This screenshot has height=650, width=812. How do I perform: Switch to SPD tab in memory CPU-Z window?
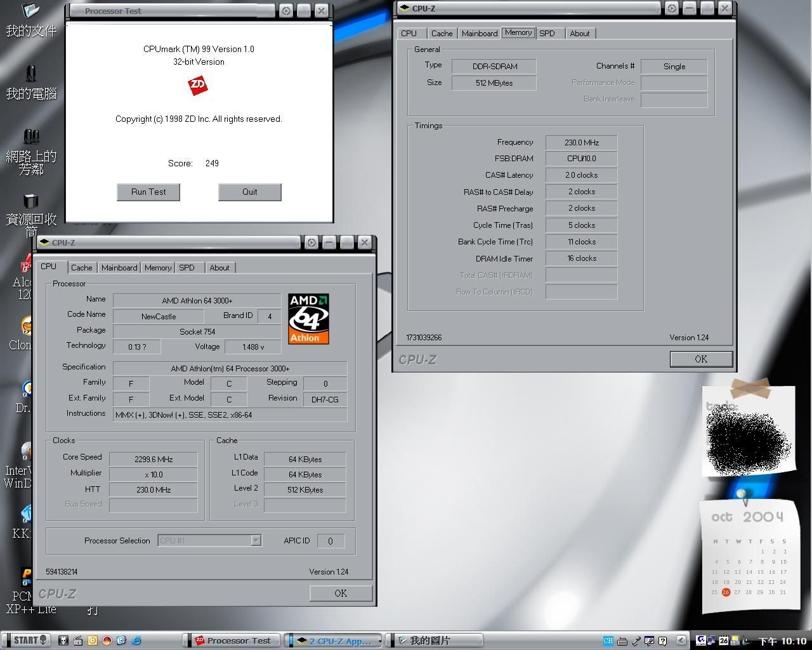click(547, 34)
